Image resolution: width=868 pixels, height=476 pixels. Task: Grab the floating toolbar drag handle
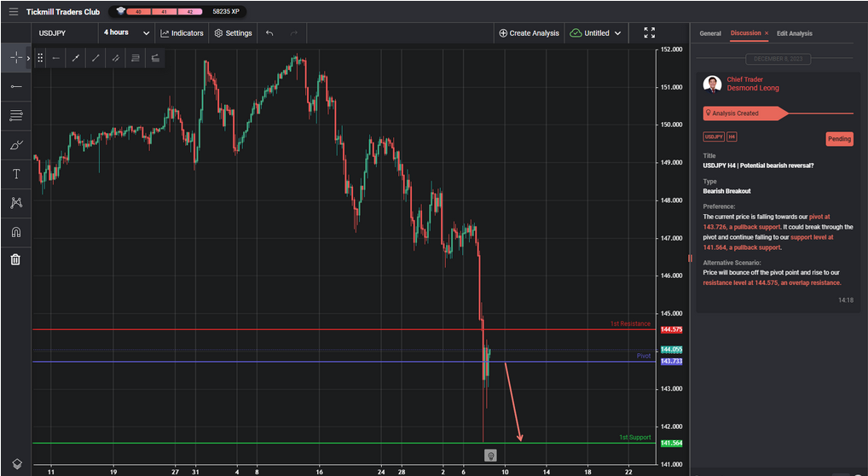(40, 58)
